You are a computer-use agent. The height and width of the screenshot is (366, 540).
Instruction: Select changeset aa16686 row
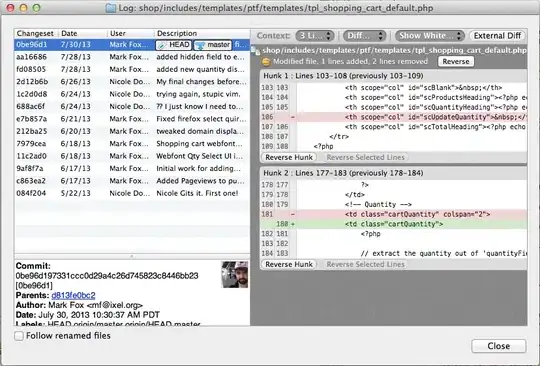132,57
